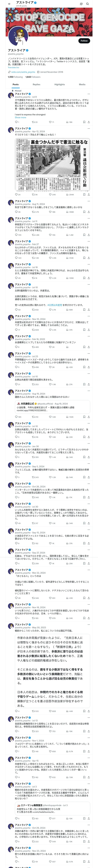Screen dimensions: 98x868
Task: Follow the アストライア account
Action: coord(84,41)
